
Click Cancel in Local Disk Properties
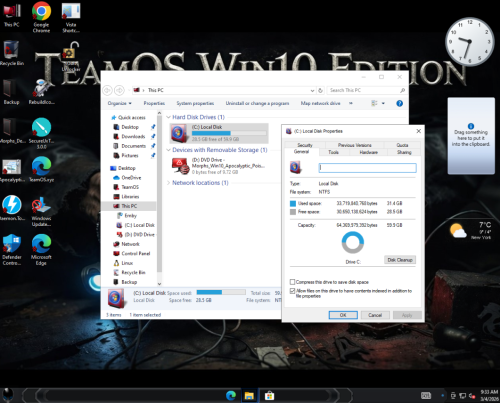point(375,315)
